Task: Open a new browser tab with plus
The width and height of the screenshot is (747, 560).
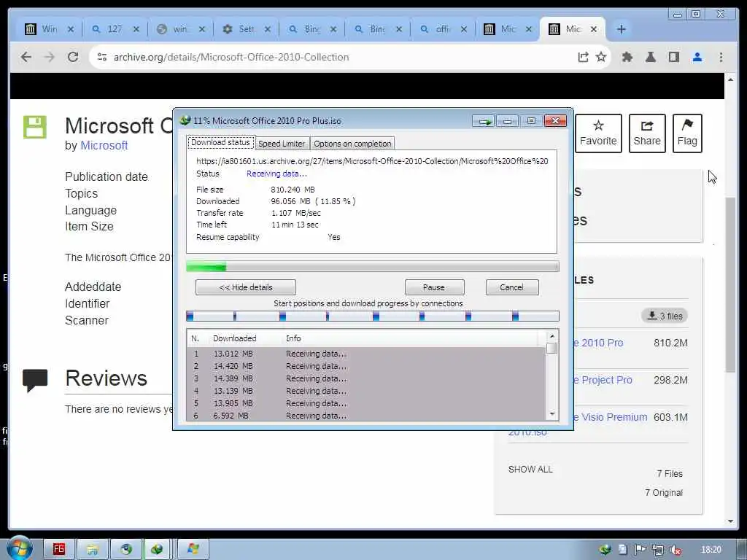Action: [621, 29]
